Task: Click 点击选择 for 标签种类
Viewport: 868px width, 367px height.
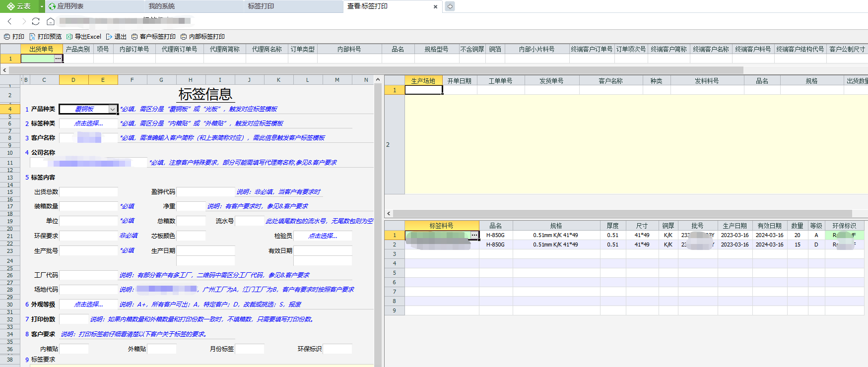Action: 88,123
